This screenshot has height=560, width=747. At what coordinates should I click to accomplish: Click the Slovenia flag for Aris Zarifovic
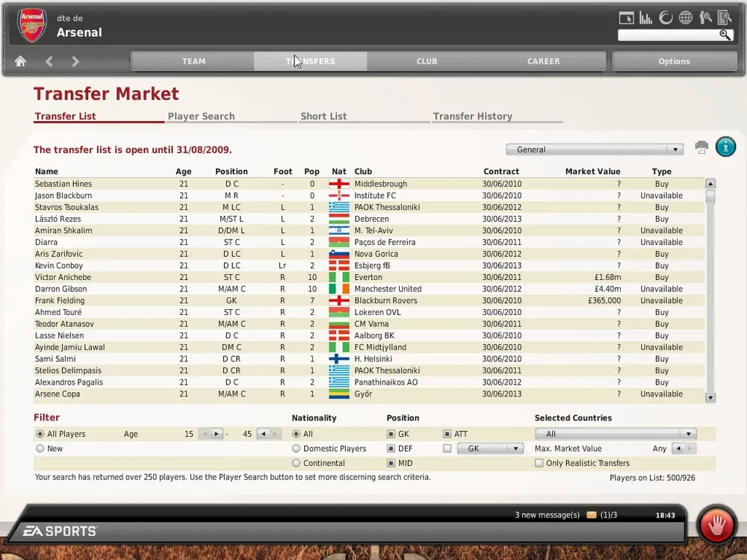tap(338, 254)
